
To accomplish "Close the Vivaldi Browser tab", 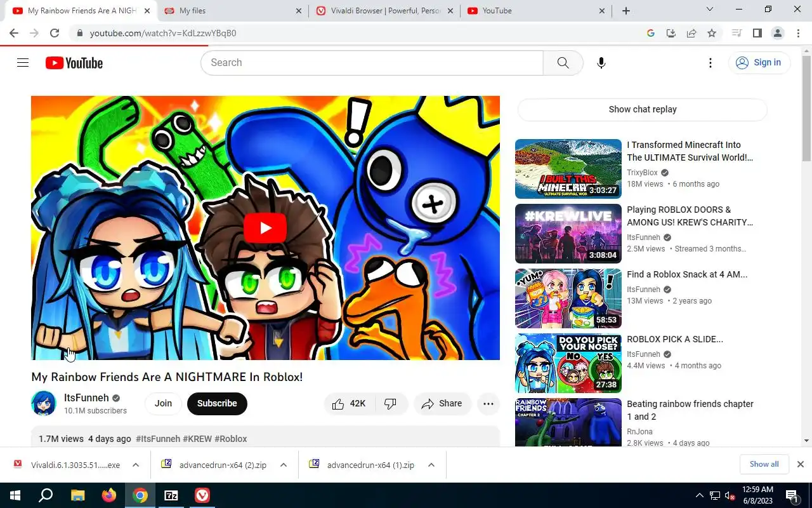I will (450, 11).
